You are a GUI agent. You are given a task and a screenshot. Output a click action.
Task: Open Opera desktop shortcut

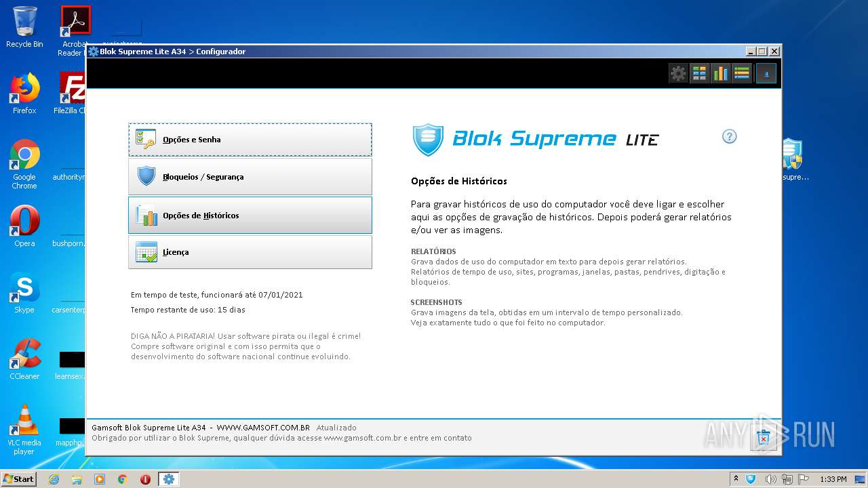(x=24, y=226)
